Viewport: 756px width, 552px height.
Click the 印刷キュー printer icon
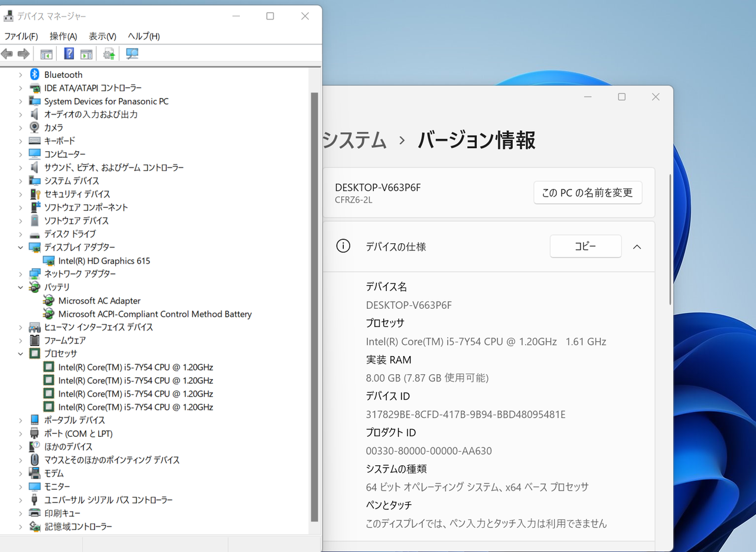point(34,513)
